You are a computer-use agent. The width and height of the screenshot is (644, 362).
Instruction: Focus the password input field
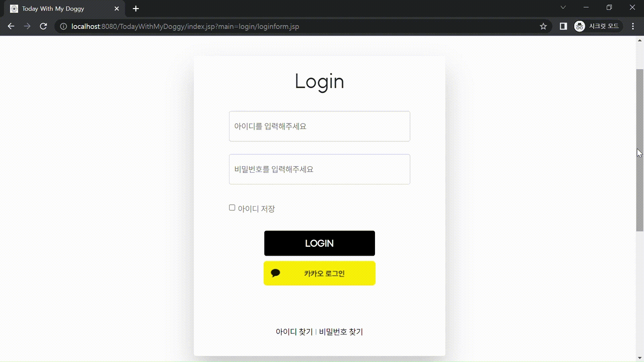[x=319, y=169]
